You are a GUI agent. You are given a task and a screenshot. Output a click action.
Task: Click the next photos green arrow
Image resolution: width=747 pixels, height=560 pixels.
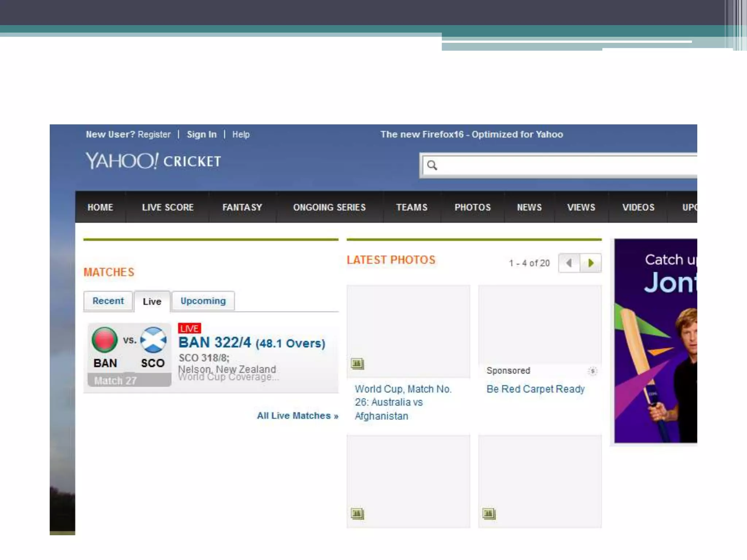coord(591,263)
